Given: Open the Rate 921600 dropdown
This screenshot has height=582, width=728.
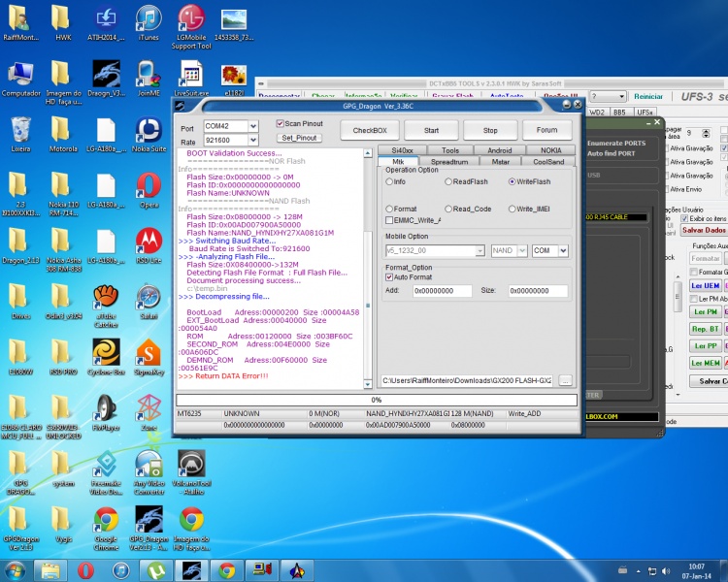Looking at the screenshot, I should coord(253,140).
